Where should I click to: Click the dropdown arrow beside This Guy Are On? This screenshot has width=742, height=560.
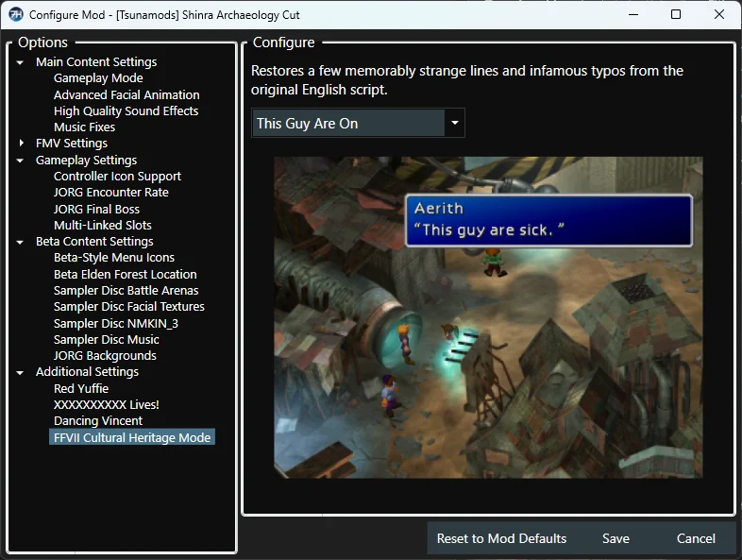pyautogui.click(x=455, y=123)
